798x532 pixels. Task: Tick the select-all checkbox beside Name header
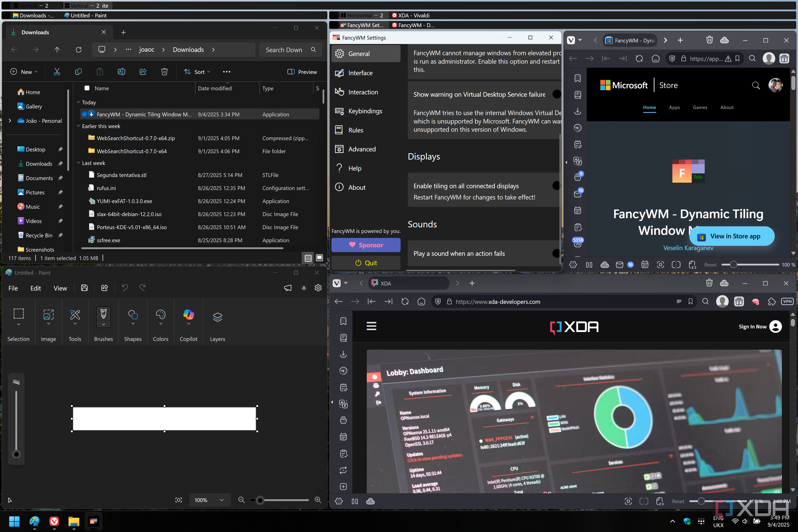(x=87, y=88)
